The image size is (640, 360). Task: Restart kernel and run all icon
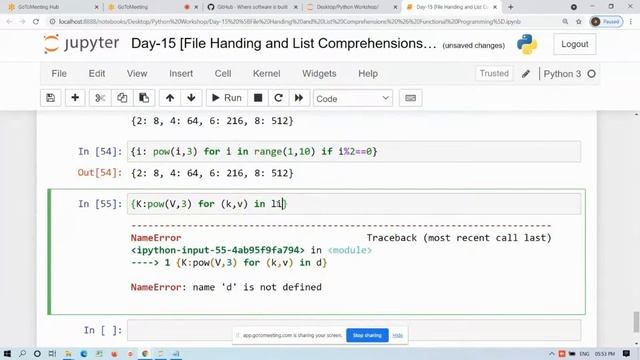pyautogui.click(x=299, y=98)
